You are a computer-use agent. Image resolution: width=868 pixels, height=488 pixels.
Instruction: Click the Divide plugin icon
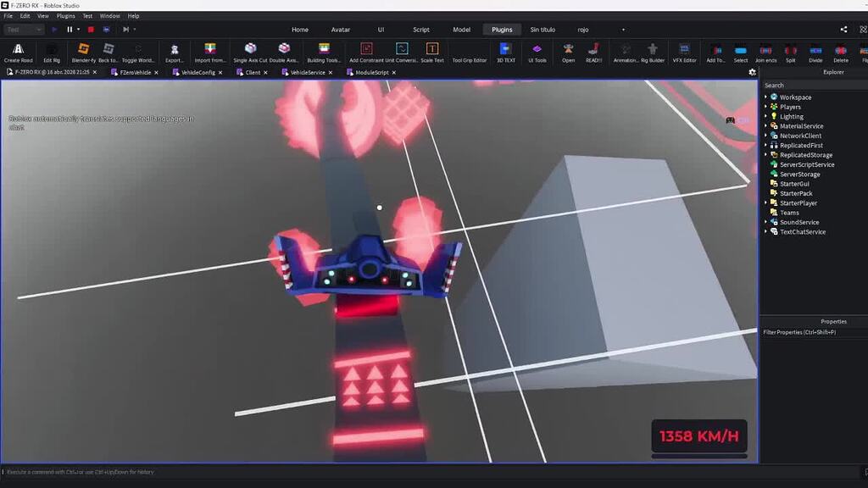coord(815,53)
